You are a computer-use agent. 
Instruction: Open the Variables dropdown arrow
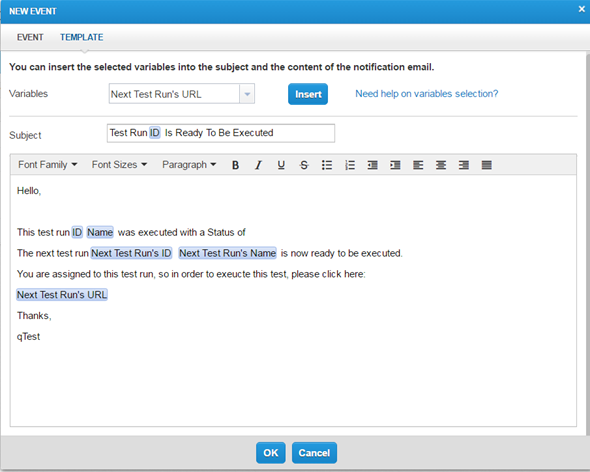(x=247, y=94)
